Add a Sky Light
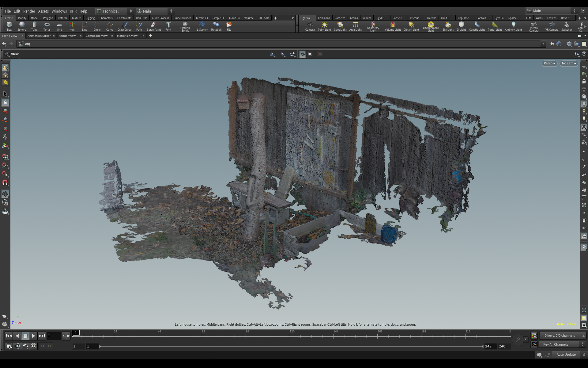The height and width of the screenshot is (368, 588). 448,26
